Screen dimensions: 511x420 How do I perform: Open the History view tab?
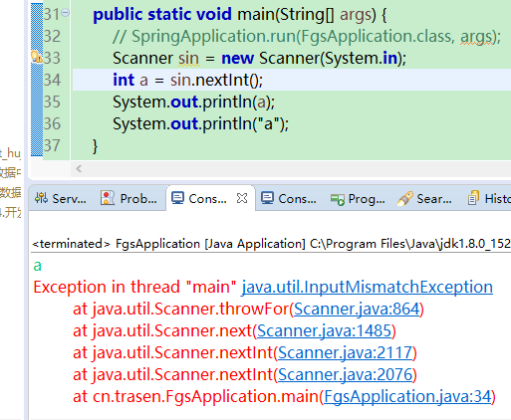pos(489,199)
